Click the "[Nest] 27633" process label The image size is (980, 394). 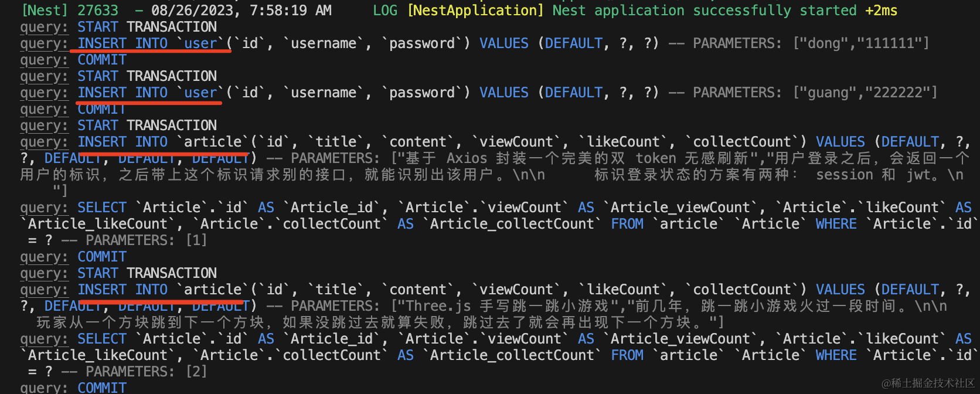69,11
